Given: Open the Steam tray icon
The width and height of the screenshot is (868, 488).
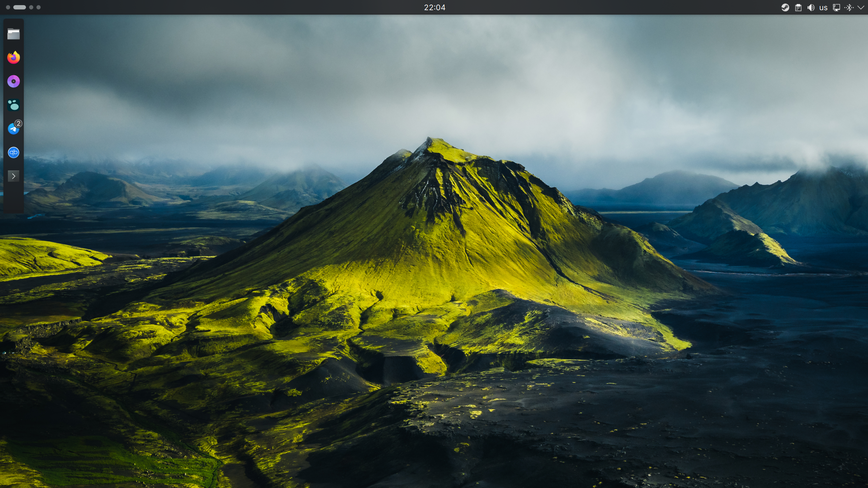Looking at the screenshot, I should coord(785,7).
